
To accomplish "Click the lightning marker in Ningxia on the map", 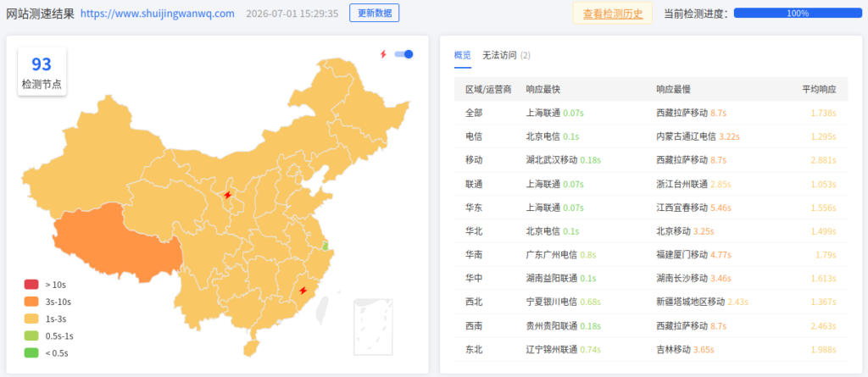I will pos(227,195).
